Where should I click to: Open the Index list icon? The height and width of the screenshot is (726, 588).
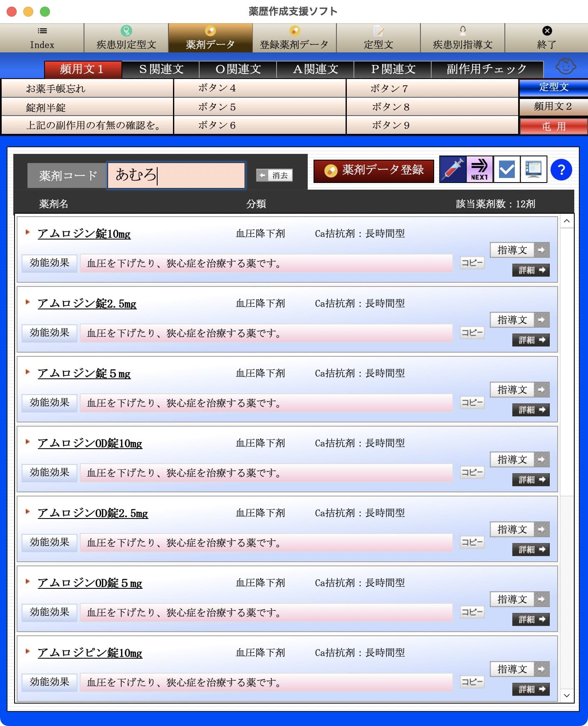coord(42,30)
